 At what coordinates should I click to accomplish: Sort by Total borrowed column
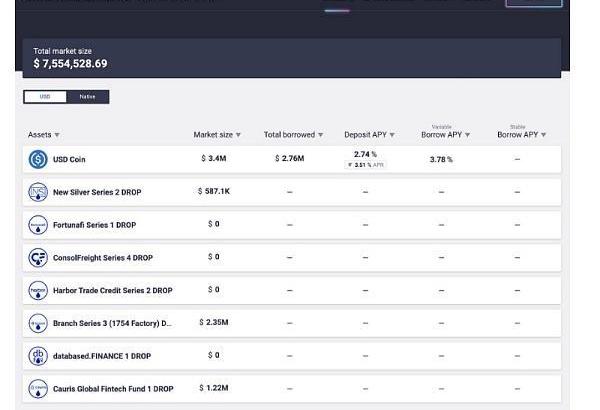[x=293, y=135]
